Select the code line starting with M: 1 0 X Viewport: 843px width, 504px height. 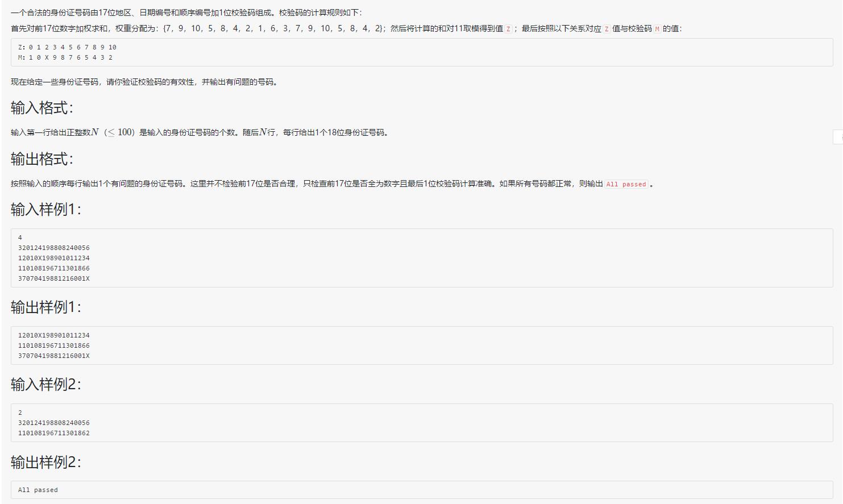[x=65, y=57]
